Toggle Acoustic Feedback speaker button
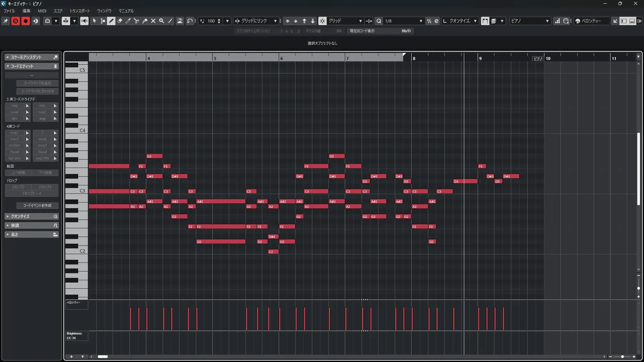This screenshot has height=362, width=644. (84, 21)
